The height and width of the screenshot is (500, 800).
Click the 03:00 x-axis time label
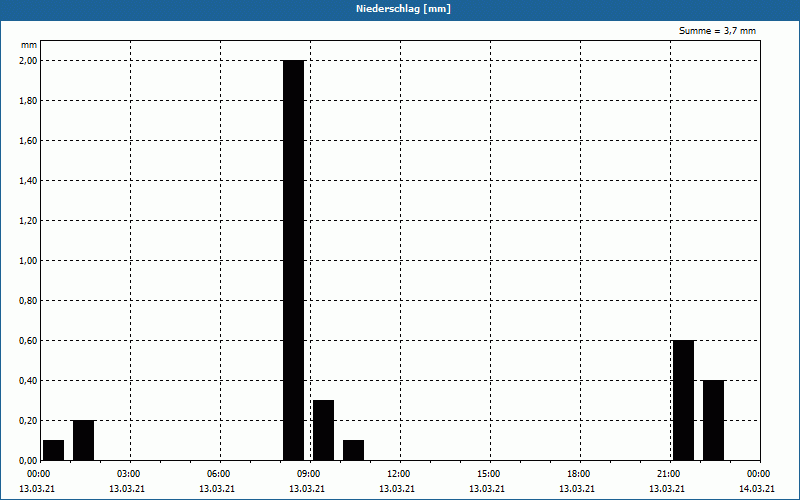[129, 474]
